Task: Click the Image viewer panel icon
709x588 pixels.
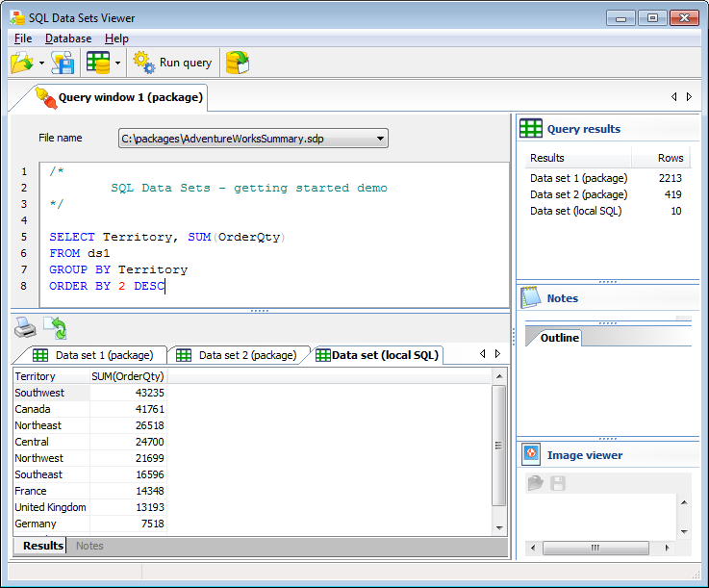Action: pyautogui.click(x=531, y=455)
